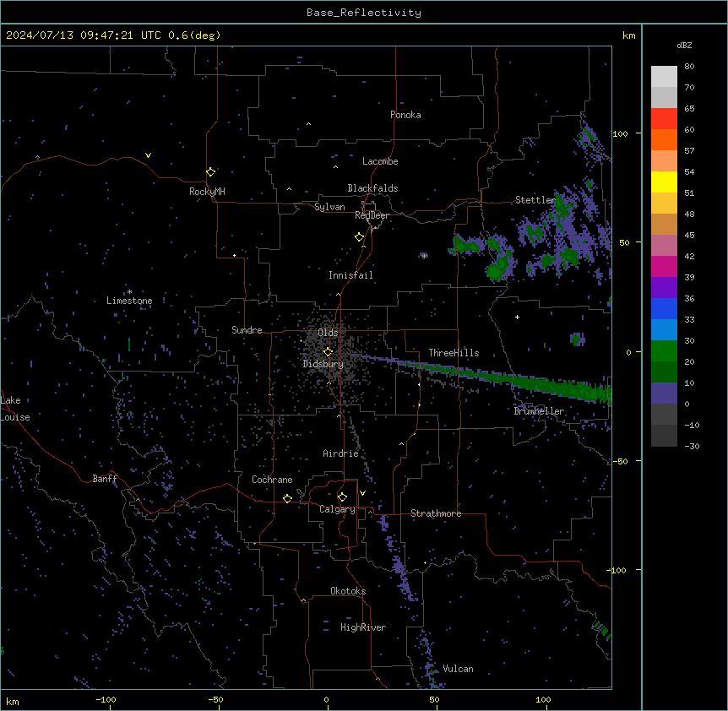Click the Calgary city label
The width and height of the screenshot is (728, 711).
[337, 509]
